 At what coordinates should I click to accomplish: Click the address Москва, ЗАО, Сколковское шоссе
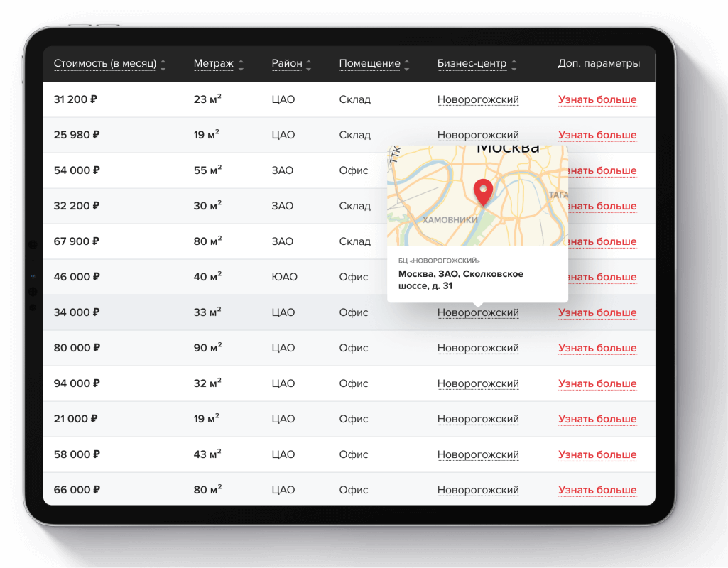[x=460, y=280]
